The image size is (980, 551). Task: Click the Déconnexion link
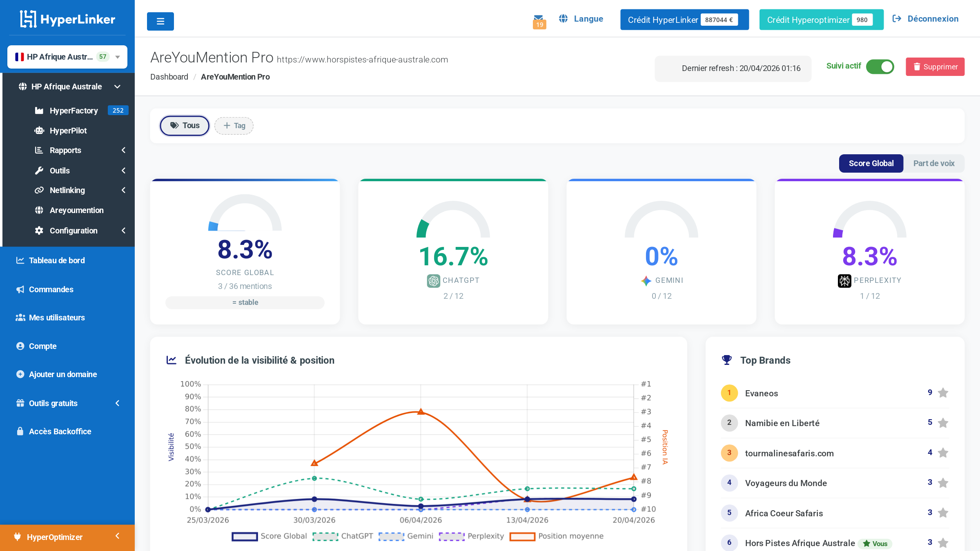[932, 18]
